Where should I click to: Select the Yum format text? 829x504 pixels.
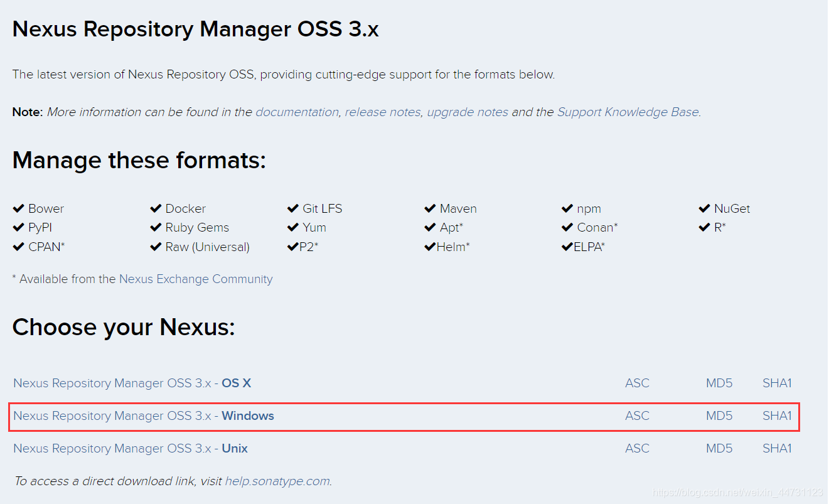[x=314, y=227]
